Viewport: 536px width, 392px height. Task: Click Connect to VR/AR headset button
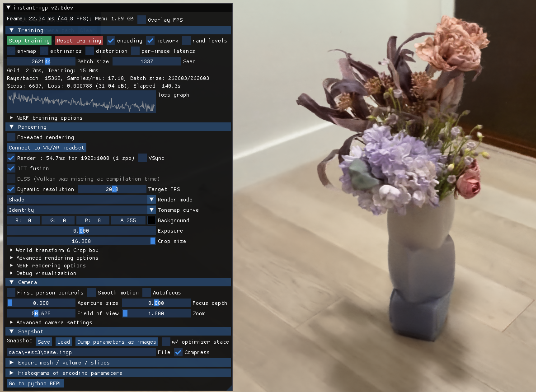(47, 148)
